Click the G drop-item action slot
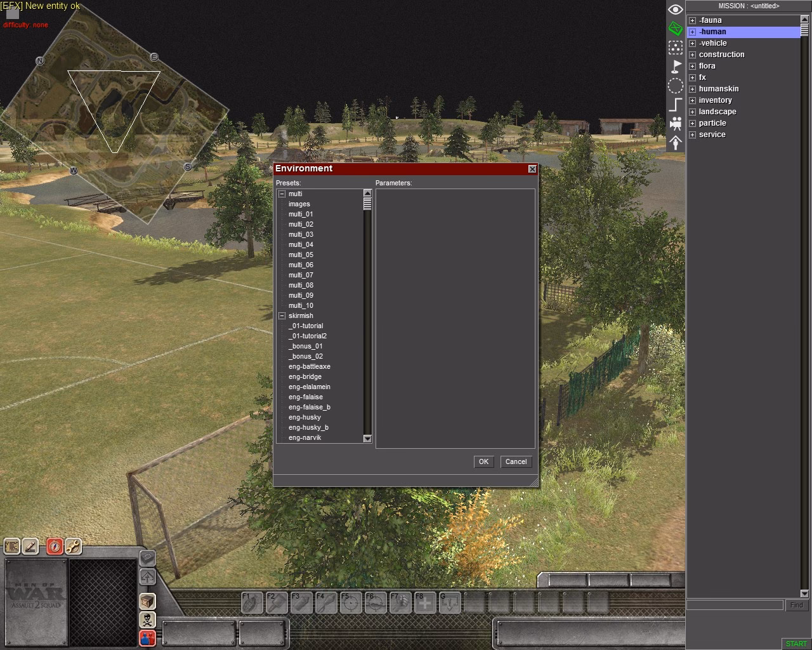 click(450, 602)
